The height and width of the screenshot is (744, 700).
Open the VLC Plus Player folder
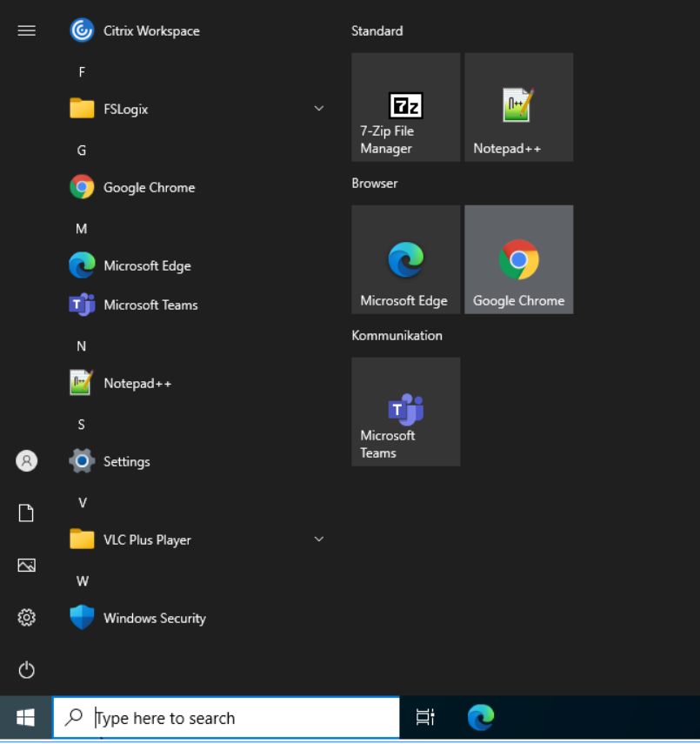tap(197, 540)
